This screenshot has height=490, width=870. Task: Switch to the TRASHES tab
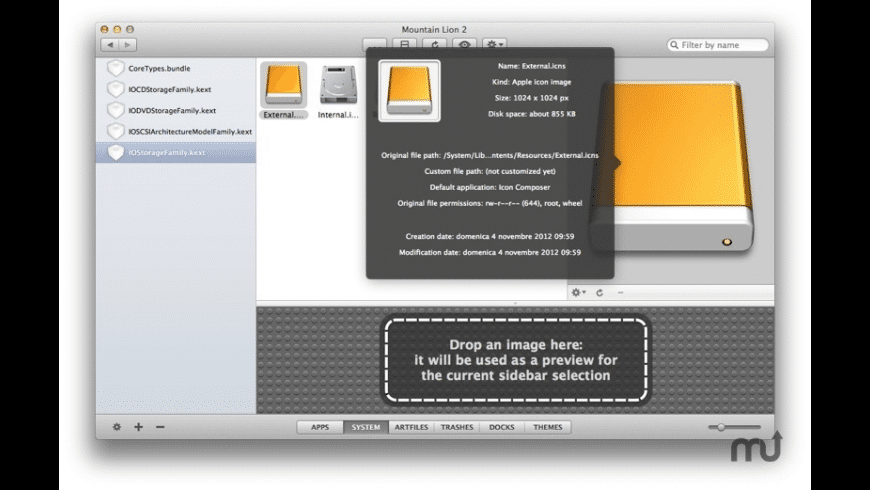[x=457, y=427]
